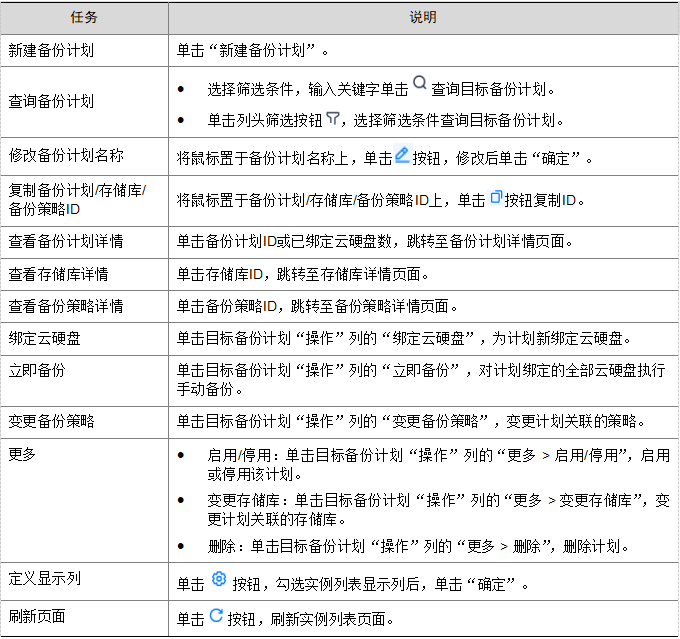This screenshot has height=639, width=680.
Task: Select the '查看存储库详情' task cell
Action: click(x=84, y=274)
